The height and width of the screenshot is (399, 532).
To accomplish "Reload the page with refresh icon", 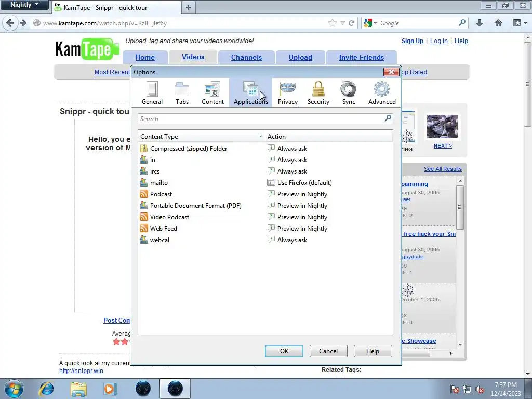I will (352, 23).
